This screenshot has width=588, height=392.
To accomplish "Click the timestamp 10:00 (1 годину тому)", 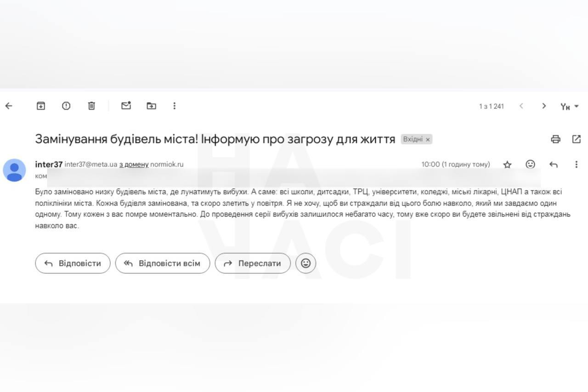I will tap(456, 165).
